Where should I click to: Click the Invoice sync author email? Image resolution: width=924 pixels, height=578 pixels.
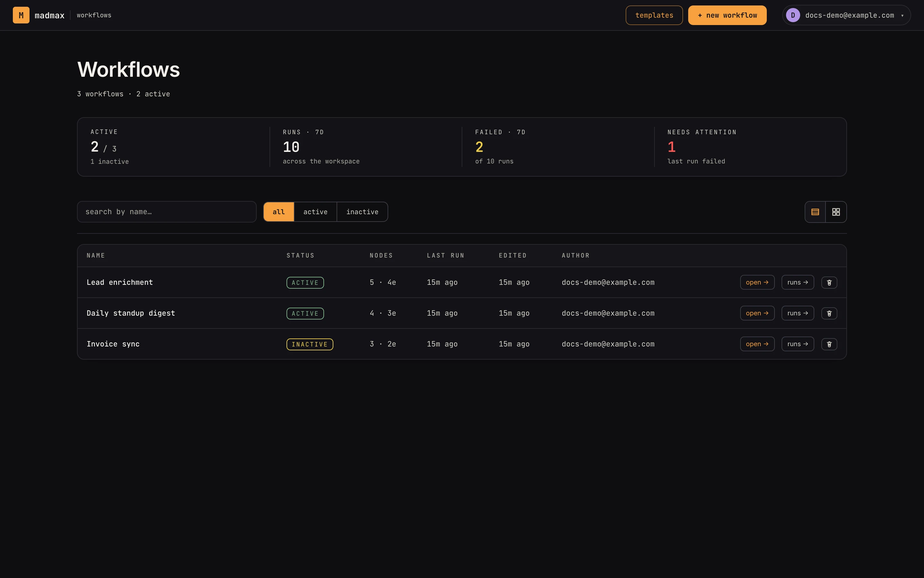click(608, 344)
